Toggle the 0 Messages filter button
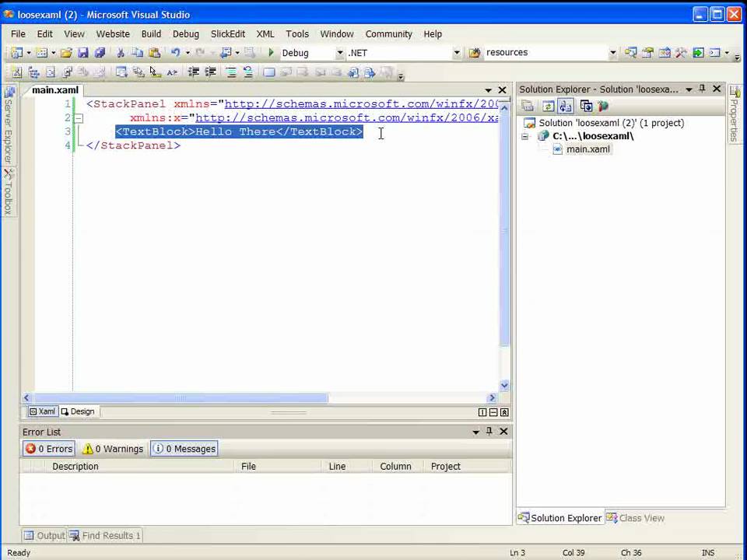The height and width of the screenshot is (560, 747). click(x=184, y=449)
